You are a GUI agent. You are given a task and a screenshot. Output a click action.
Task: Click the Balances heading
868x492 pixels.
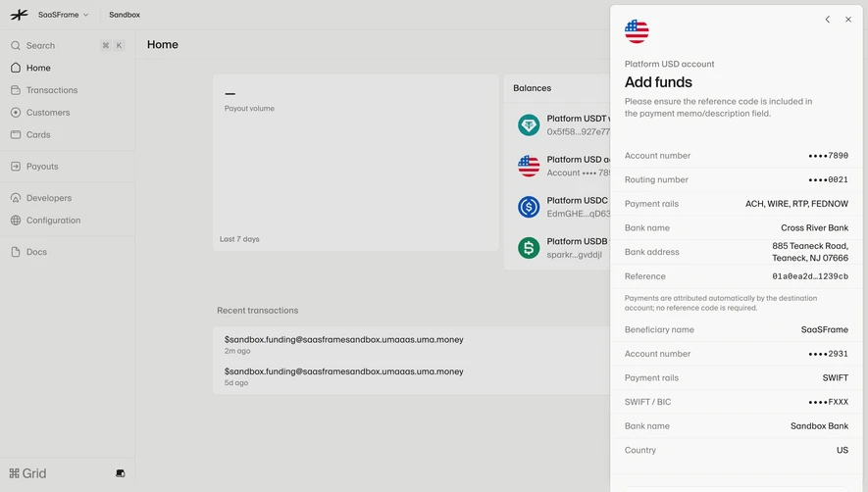coord(532,88)
